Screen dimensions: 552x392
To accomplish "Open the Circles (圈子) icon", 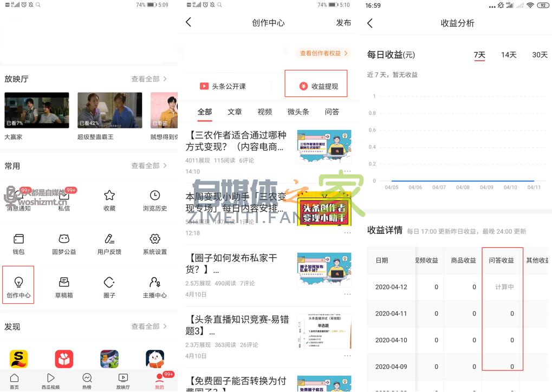I will click(109, 284).
